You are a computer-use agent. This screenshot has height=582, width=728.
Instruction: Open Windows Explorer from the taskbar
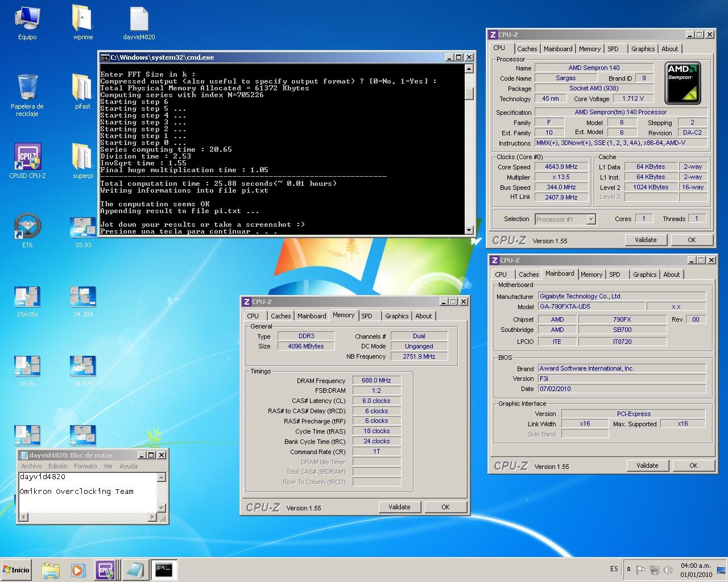pos(51,570)
